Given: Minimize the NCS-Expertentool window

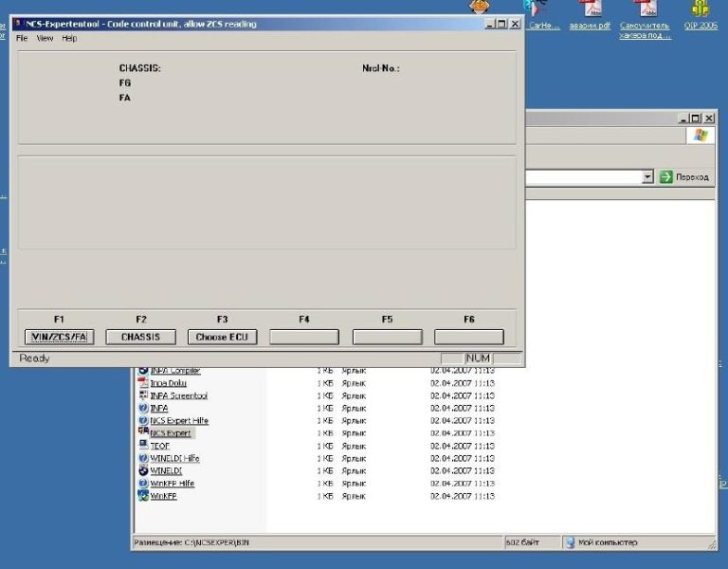Looking at the screenshot, I should click(489, 24).
